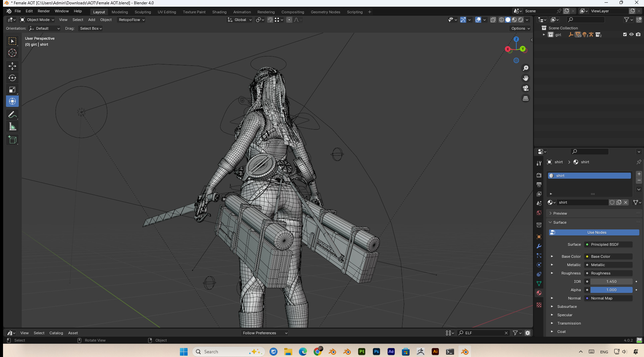
Task: Switch to solid viewport shading
Action: 508,20
